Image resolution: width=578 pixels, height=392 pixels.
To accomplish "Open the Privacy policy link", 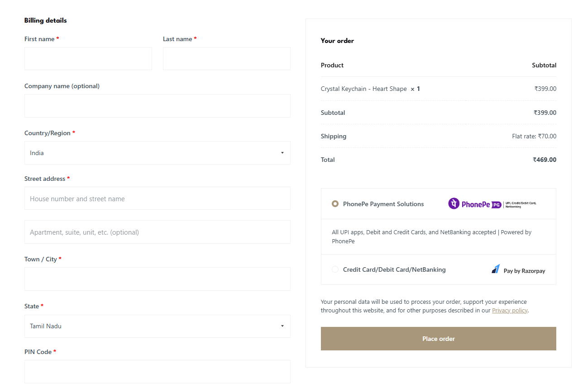I will (510, 311).
